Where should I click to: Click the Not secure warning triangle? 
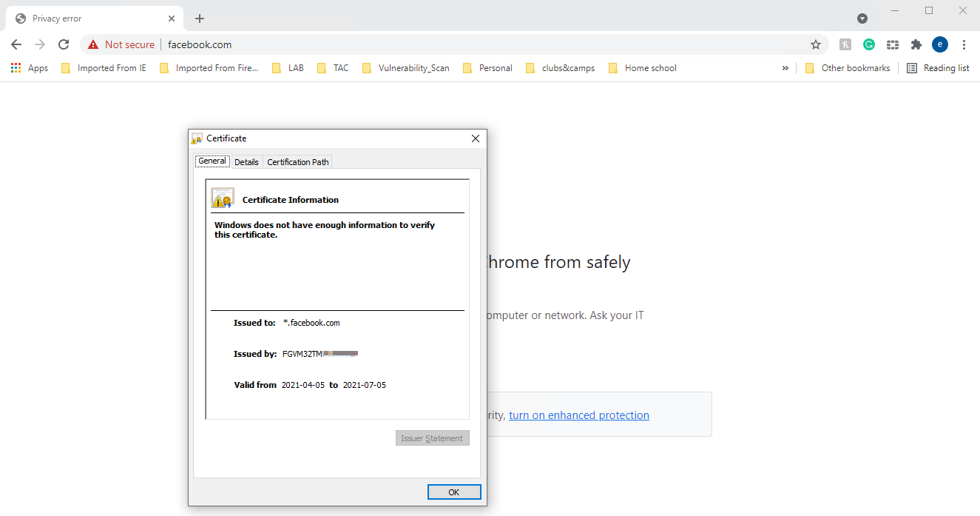[x=93, y=44]
